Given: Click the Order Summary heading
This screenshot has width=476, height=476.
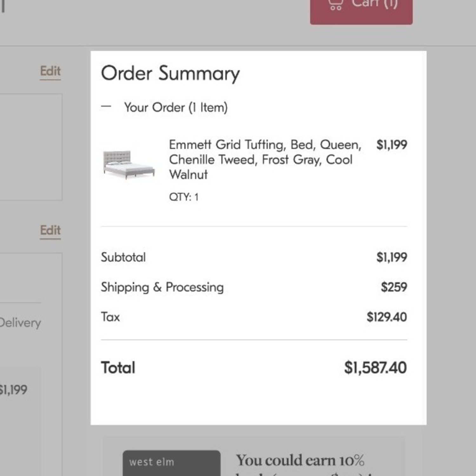Looking at the screenshot, I should pos(170,73).
